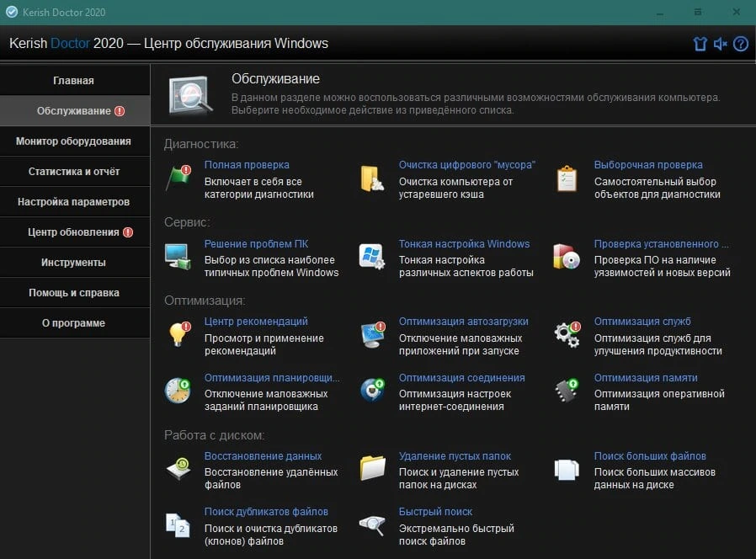The width and height of the screenshot is (756, 559).
Task: Click the large files search icon
Action: 567,469
